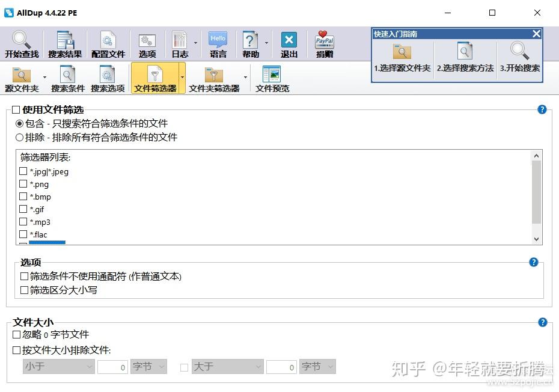
Task: Open the 选项 options toolbar icon
Action: [147, 44]
